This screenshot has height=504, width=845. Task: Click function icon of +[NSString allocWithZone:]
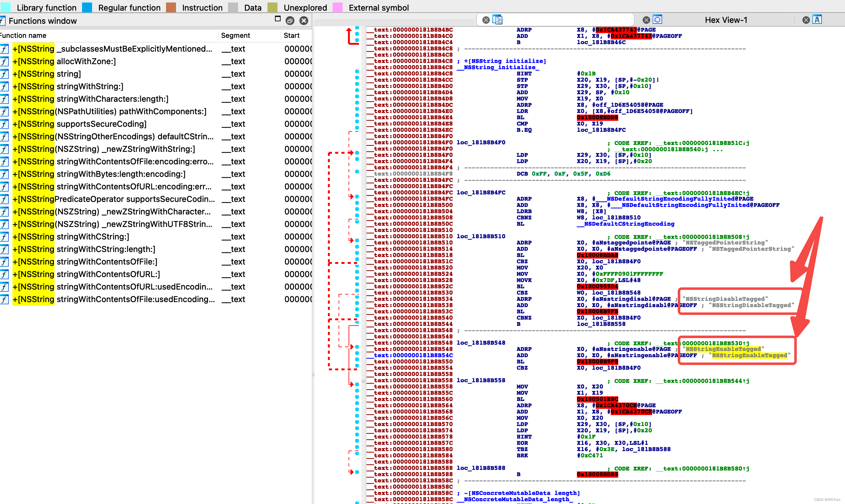4,61
